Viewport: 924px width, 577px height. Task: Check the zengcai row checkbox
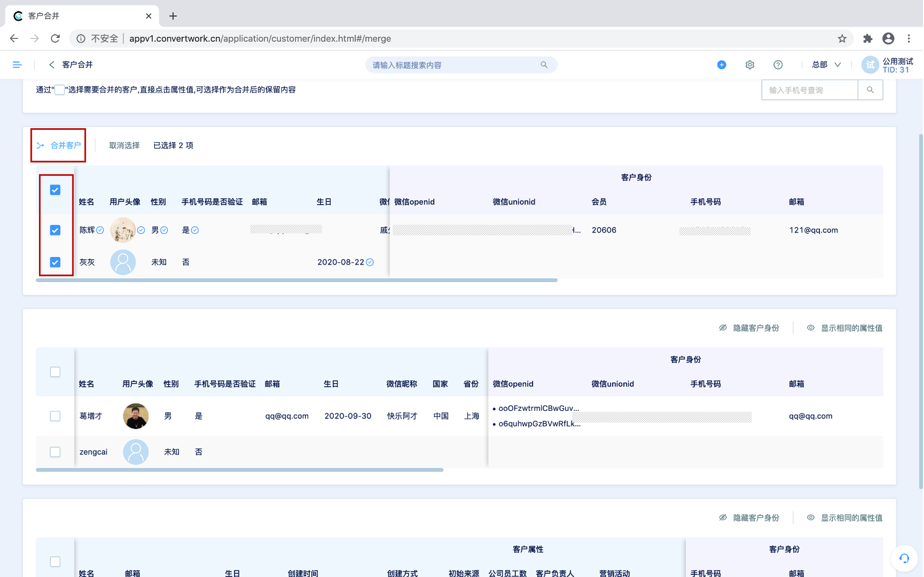[55, 452]
